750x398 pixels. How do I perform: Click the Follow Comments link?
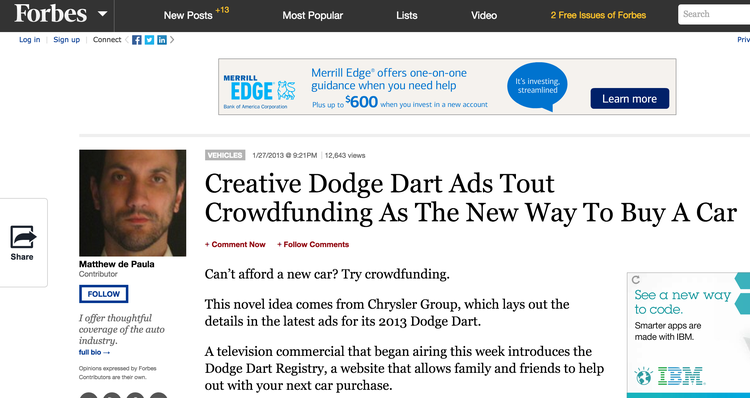[x=313, y=244]
